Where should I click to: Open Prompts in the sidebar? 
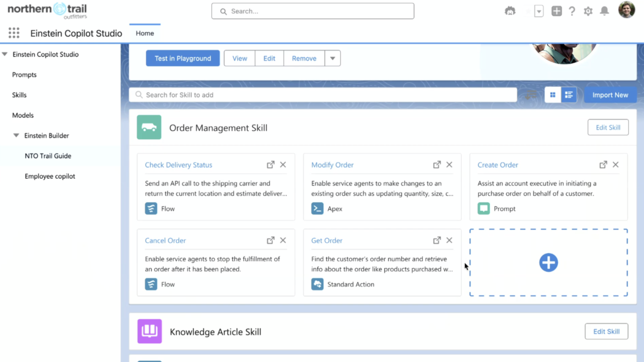[25, 74]
